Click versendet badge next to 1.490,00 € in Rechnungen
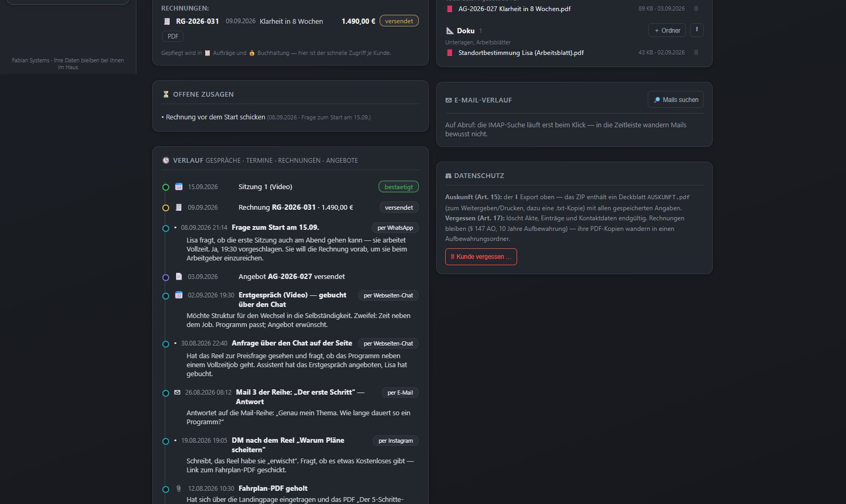 pyautogui.click(x=399, y=21)
